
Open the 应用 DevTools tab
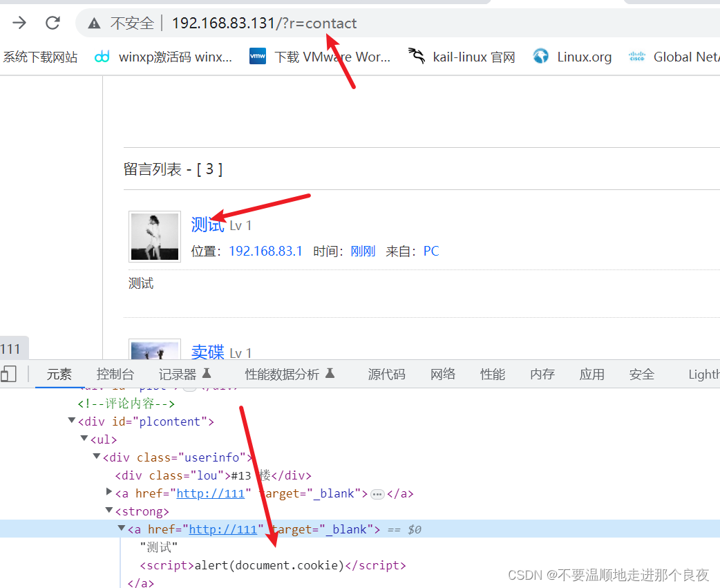pyautogui.click(x=592, y=374)
